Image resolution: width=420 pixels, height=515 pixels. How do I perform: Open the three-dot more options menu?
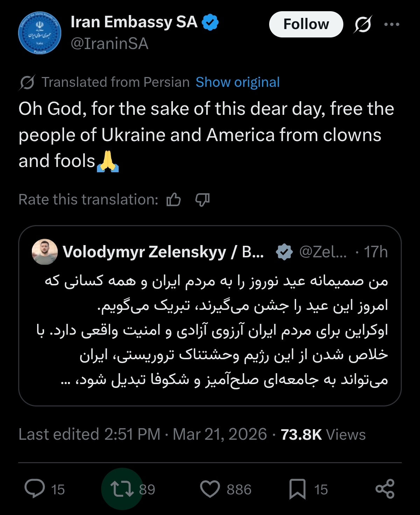pyautogui.click(x=392, y=25)
